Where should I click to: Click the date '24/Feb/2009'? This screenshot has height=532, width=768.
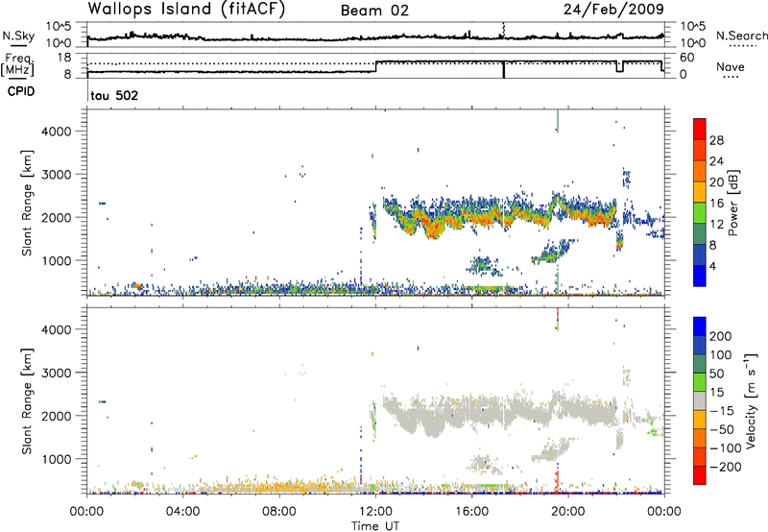pos(613,10)
